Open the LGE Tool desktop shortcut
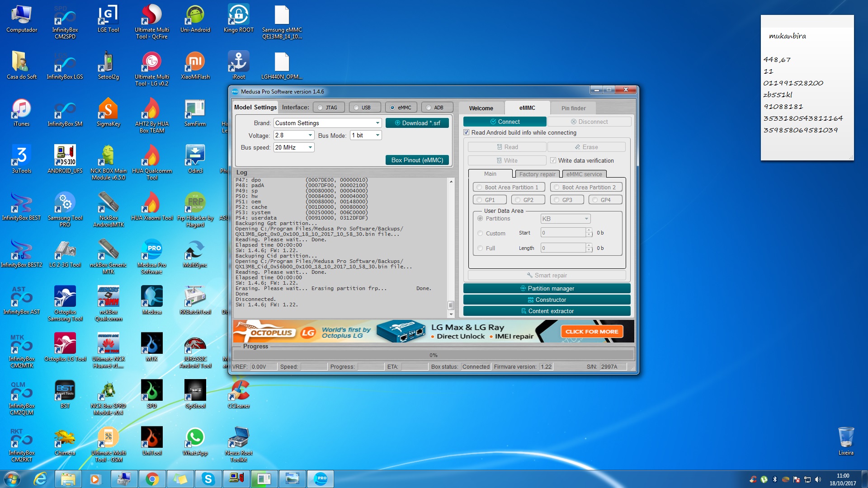The height and width of the screenshot is (488, 868). 108,19
